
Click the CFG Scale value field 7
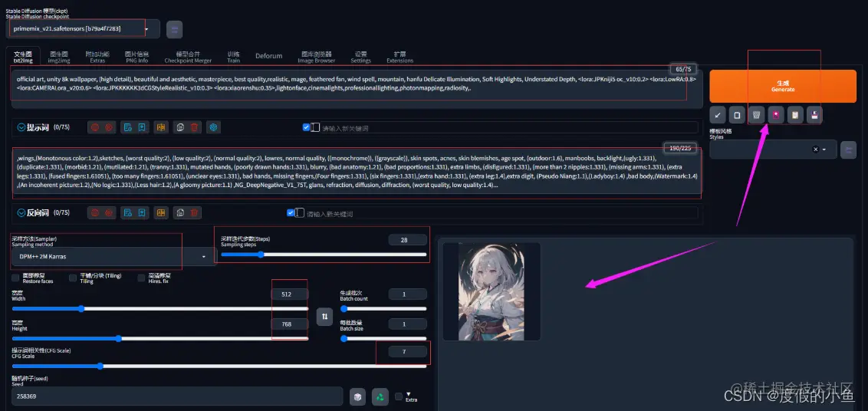pyautogui.click(x=407, y=351)
